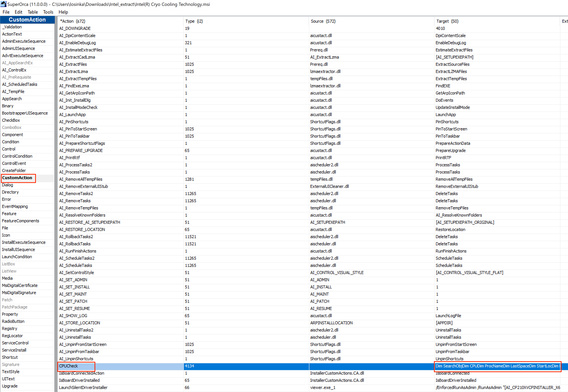Select the Binary table in list
This screenshot has width=568, height=392.
tap(8, 106)
